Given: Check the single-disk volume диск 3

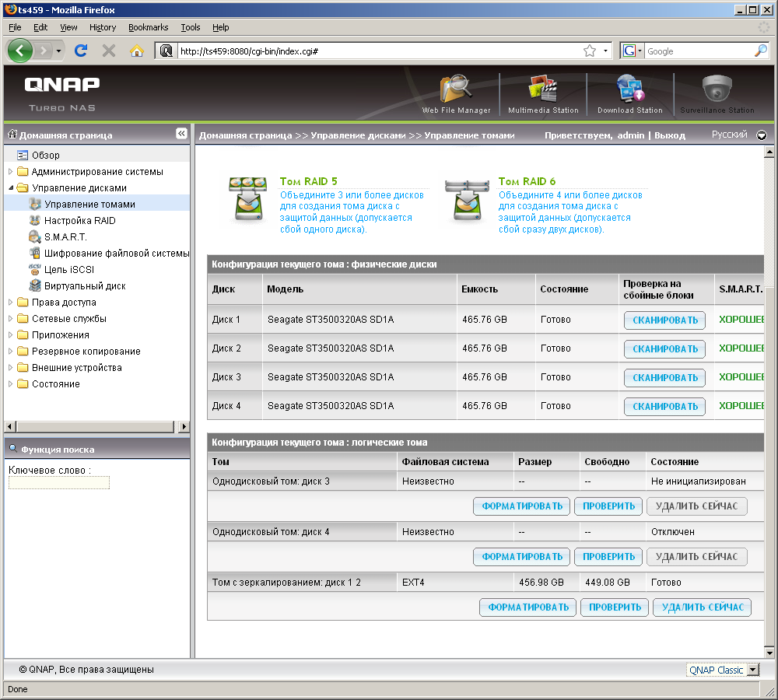Looking at the screenshot, I should tap(608, 506).
